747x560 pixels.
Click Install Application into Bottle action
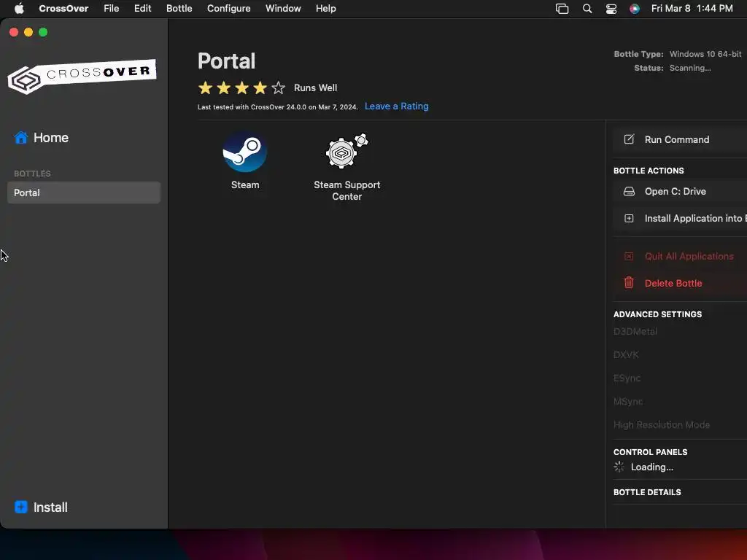click(x=680, y=218)
